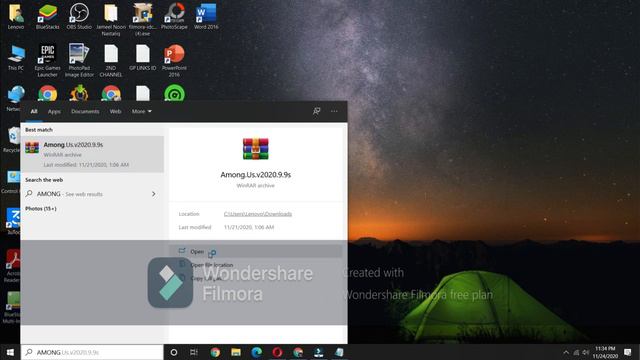Image resolution: width=640 pixels, height=360 pixels.
Task: Select the GP LINKS ID file icon
Action: [x=142, y=58]
